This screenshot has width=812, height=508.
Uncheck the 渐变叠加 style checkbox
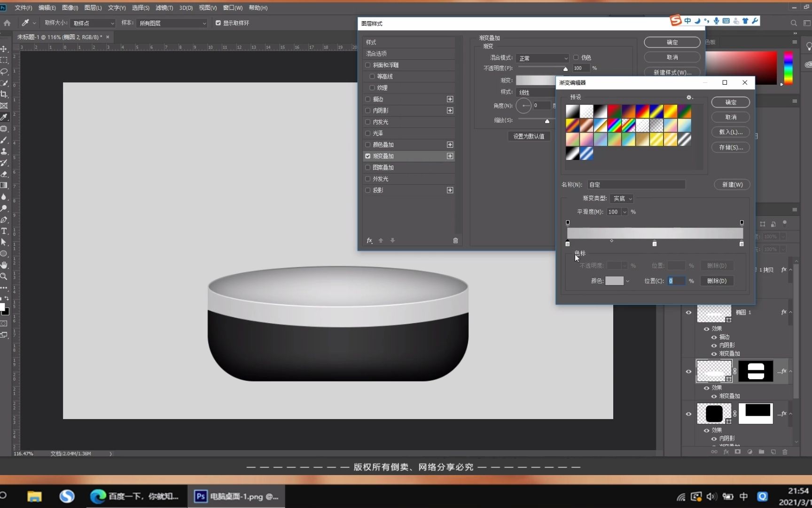point(368,156)
